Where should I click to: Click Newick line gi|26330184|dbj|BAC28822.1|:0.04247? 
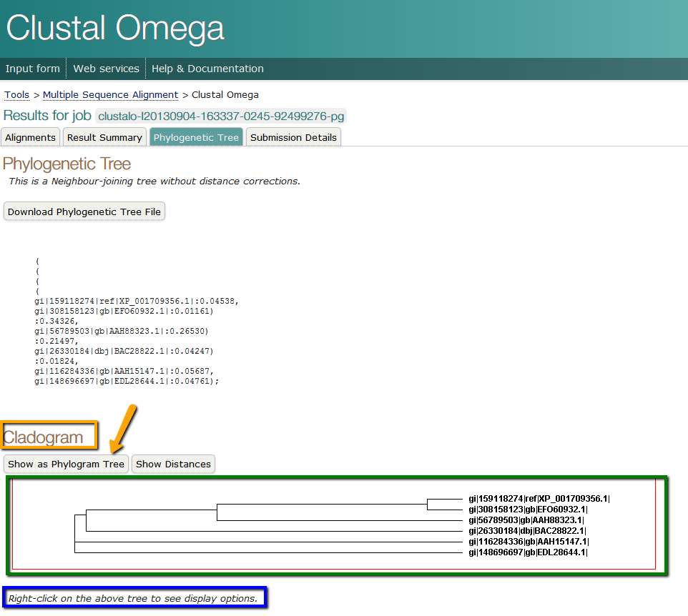coord(124,352)
